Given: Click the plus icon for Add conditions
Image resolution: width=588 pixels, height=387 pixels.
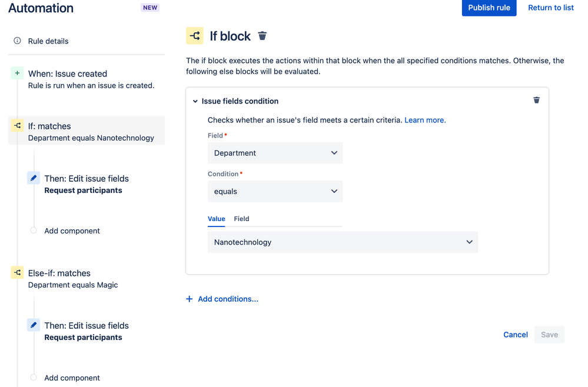Looking at the screenshot, I should pyautogui.click(x=190, y=299).
